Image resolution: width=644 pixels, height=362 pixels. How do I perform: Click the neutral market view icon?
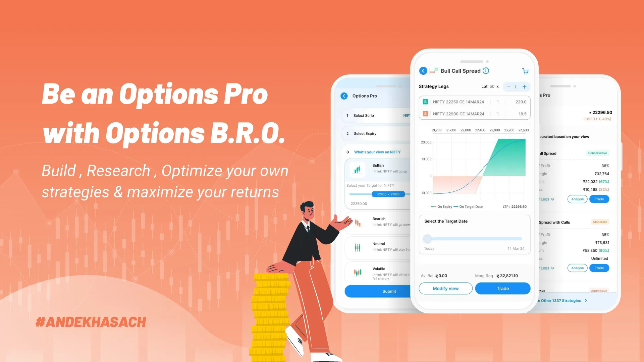(x=357, y=246)
